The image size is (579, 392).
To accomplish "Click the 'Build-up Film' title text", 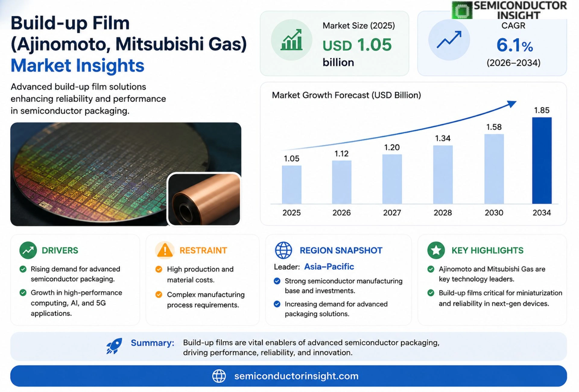I will [x=70, y=23].
